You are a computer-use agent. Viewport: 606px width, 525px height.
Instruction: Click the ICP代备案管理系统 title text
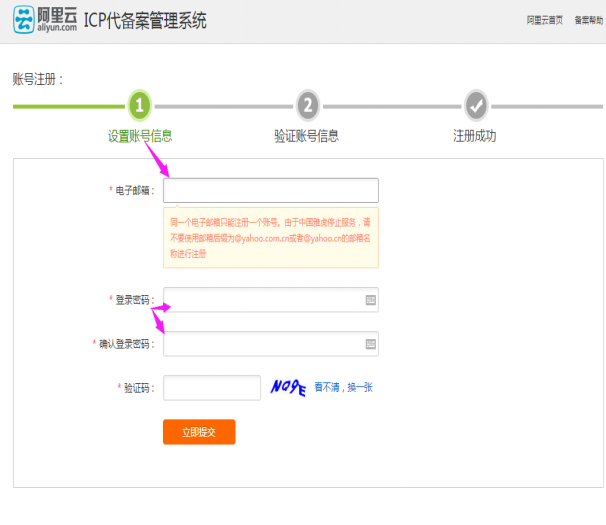pyautogui.click(x=146, y=20)
